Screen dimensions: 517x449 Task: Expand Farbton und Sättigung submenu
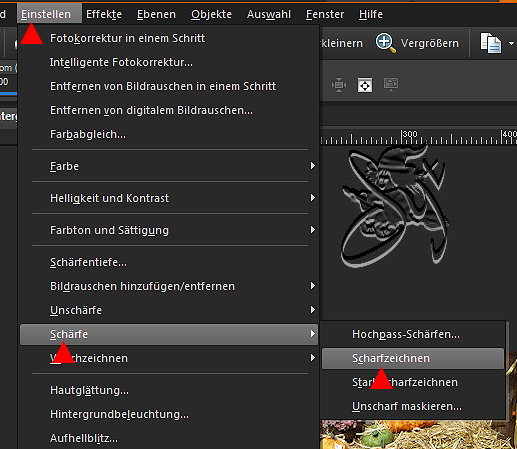point(169,230)
